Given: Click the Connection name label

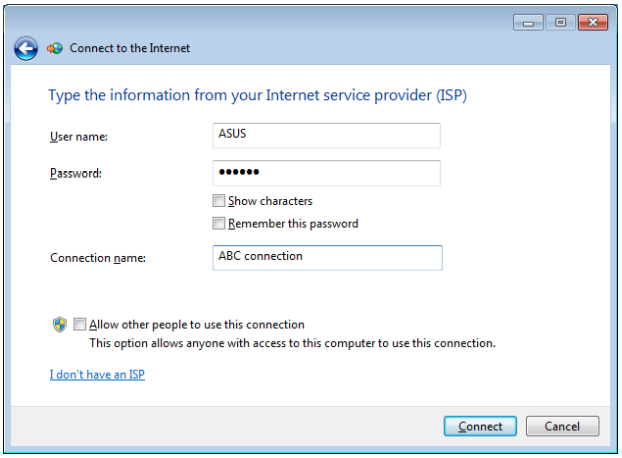Looking at the screenshot, I should point(98,258).
